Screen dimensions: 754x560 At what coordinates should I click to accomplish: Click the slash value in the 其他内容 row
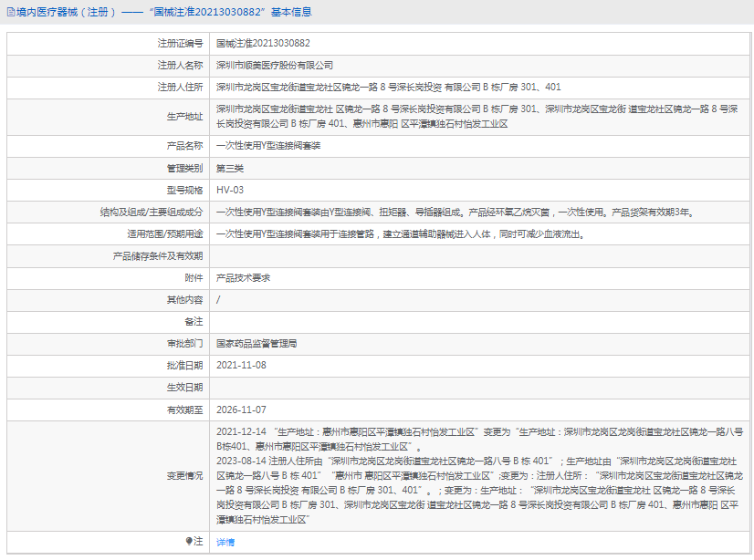(x=218, y=300)
